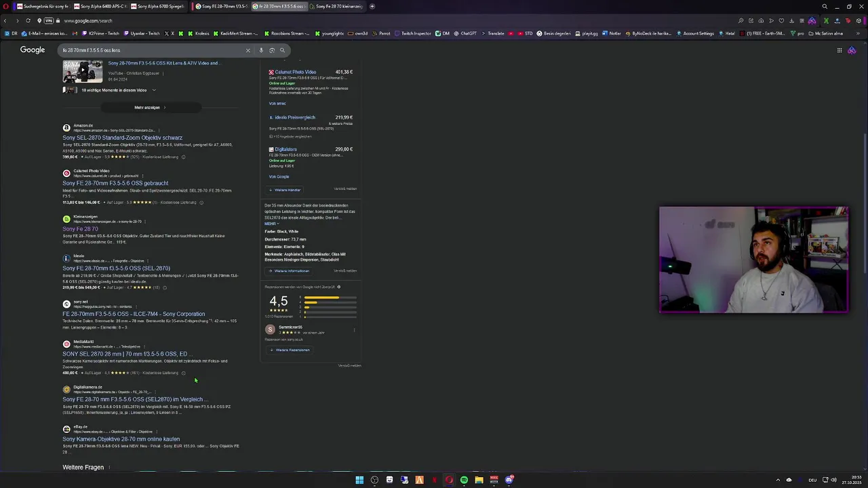Open Digitalstore shop offer
Screen dimensions: 868x488
(285, 149)
